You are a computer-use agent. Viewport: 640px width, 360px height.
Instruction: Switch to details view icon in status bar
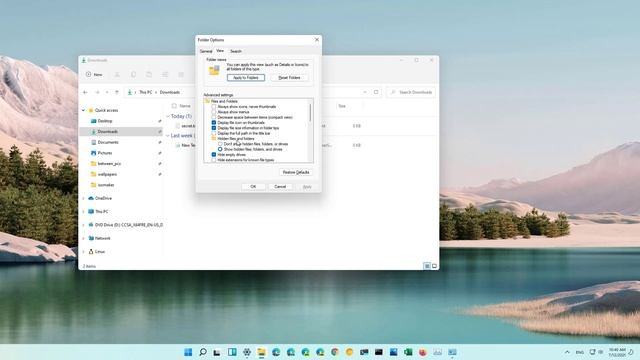click(x=427, y=266)
